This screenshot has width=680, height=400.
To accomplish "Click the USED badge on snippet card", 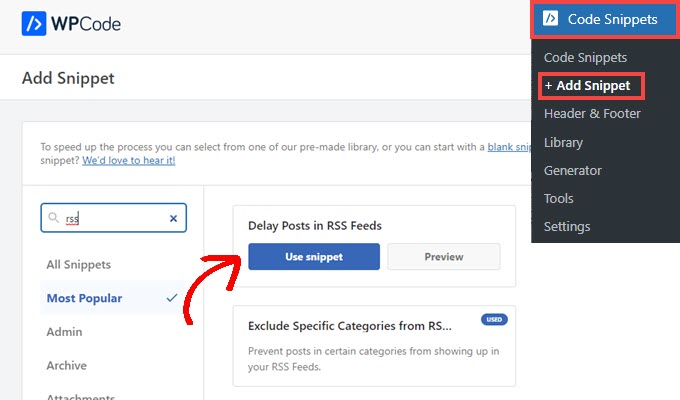I will coord(493,320).
